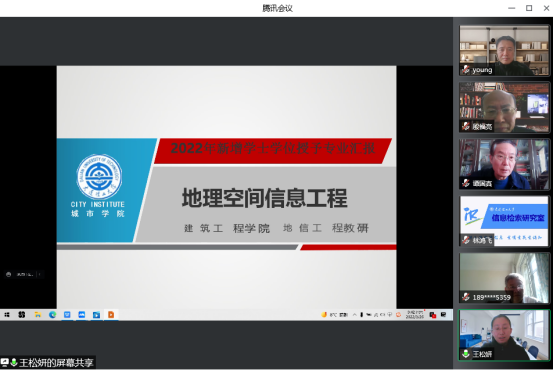This screenshot has width=554, height=371.
Task: Open the Edge browser icon in the shared taskbar
Action: (x=52, y=314)
